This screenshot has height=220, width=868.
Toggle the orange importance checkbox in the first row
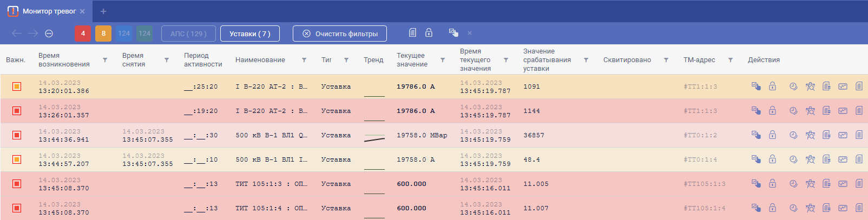click(17, 86)
